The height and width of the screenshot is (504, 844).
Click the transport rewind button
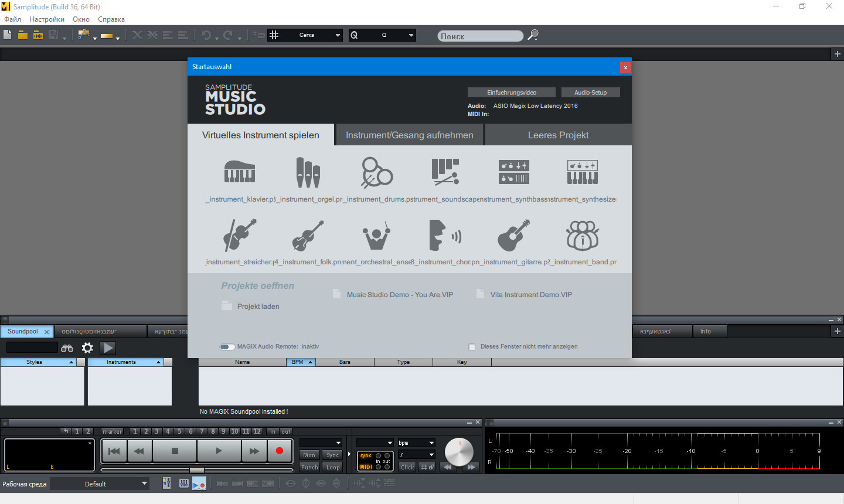[139, 451]
